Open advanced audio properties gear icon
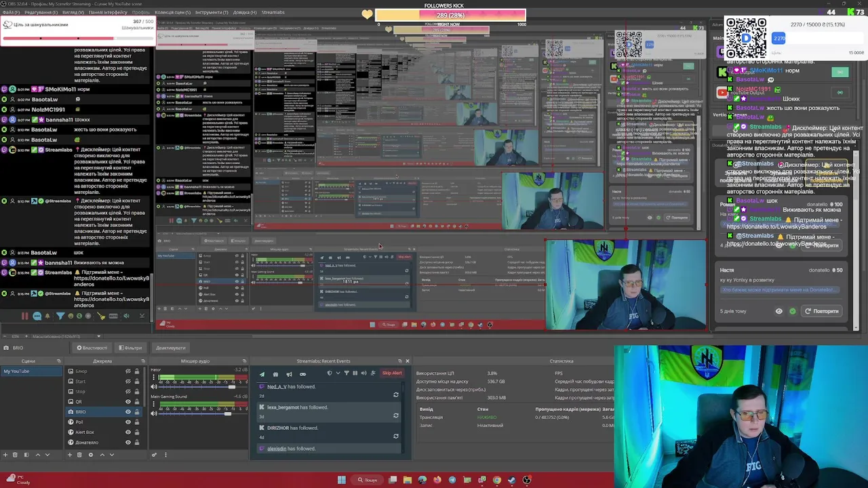This screenshot has width=868, height=488. point(155,455)
